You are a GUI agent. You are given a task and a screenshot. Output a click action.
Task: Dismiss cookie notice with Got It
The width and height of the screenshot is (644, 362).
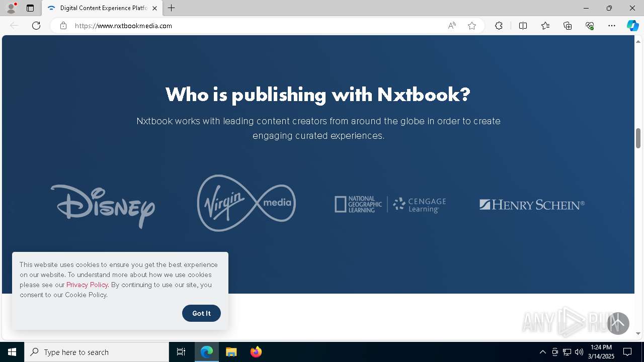coord(201,313)
